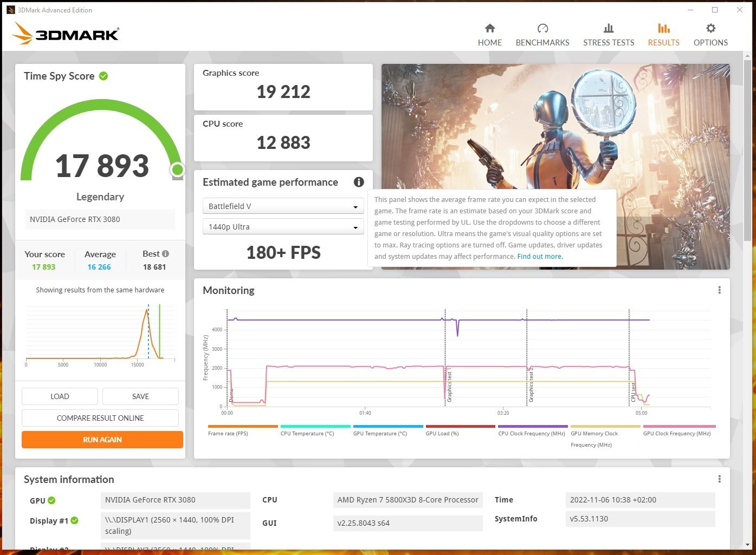Click your score value 17 893 in green
Image resolution: width=756 pixels, height=555 pixels.
tap(43, 267)
